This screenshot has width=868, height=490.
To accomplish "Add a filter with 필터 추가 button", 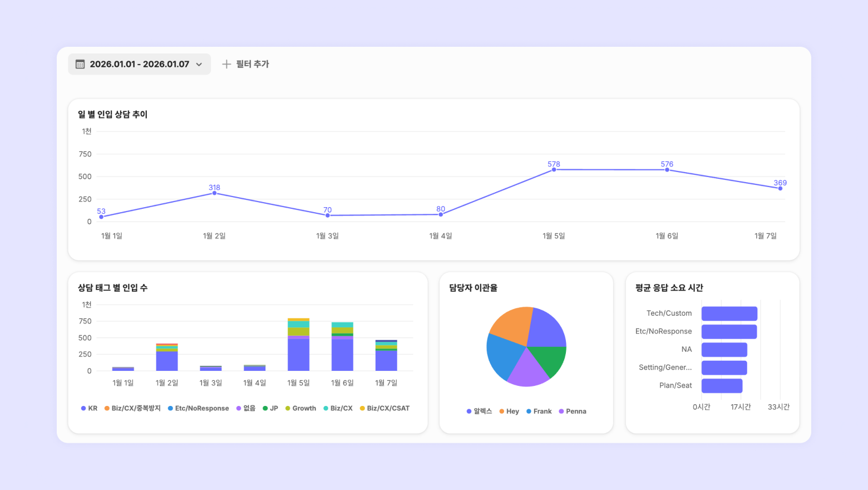I will 245,64.
